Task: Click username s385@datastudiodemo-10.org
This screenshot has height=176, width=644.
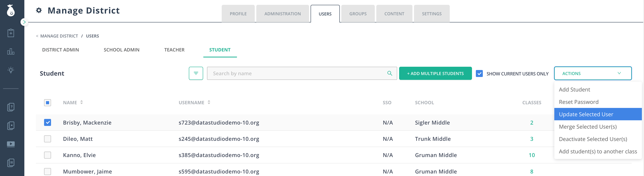Action: [x=219, y=155]
